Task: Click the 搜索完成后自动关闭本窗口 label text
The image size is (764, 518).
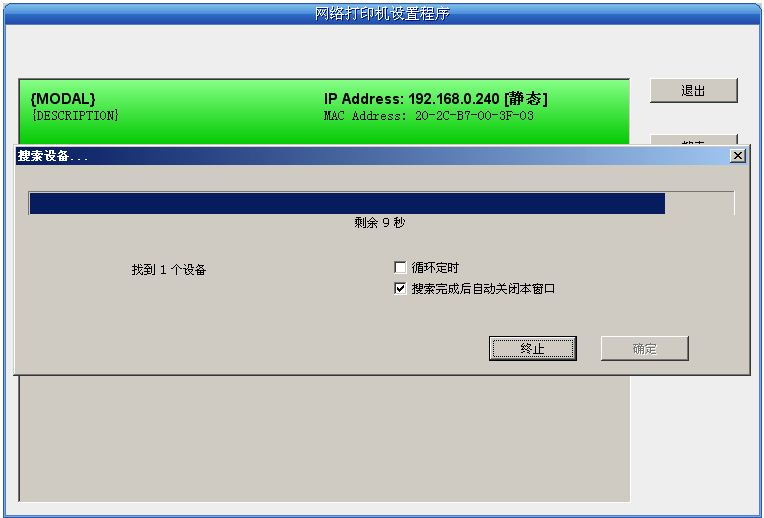Action: pyautogui.click(x=483, y=288)
